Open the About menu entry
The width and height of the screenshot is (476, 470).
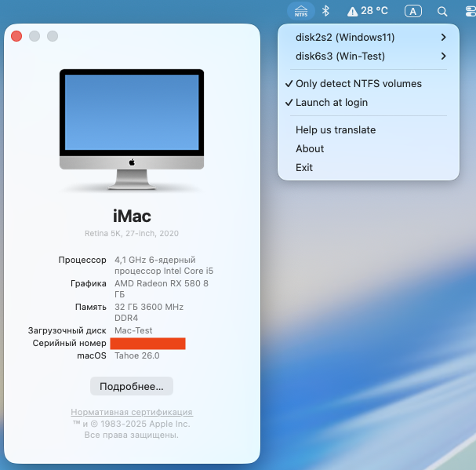[x=369, y=148]
